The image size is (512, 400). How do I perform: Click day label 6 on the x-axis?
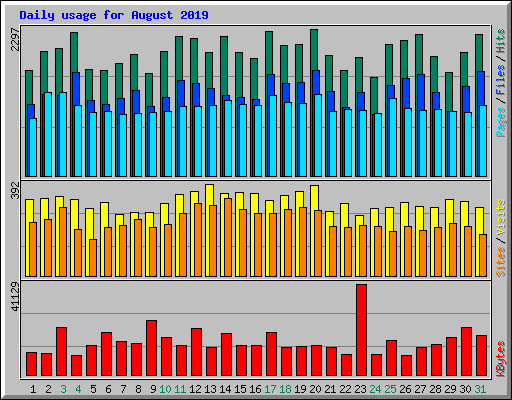pyautogui.click(x=108, y=389)
